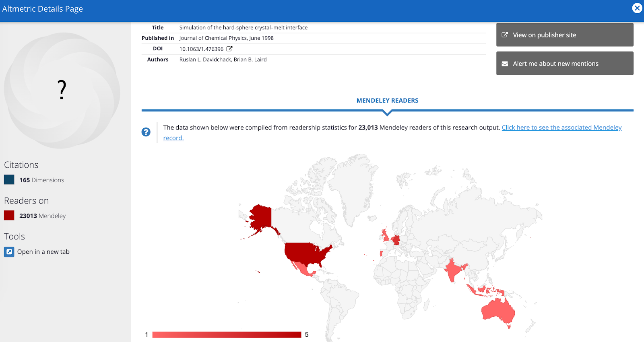Viewport: 644px width, 342px height.
Task: Select the Mendeley Readers tab
Action: click(x=387, y=101)
